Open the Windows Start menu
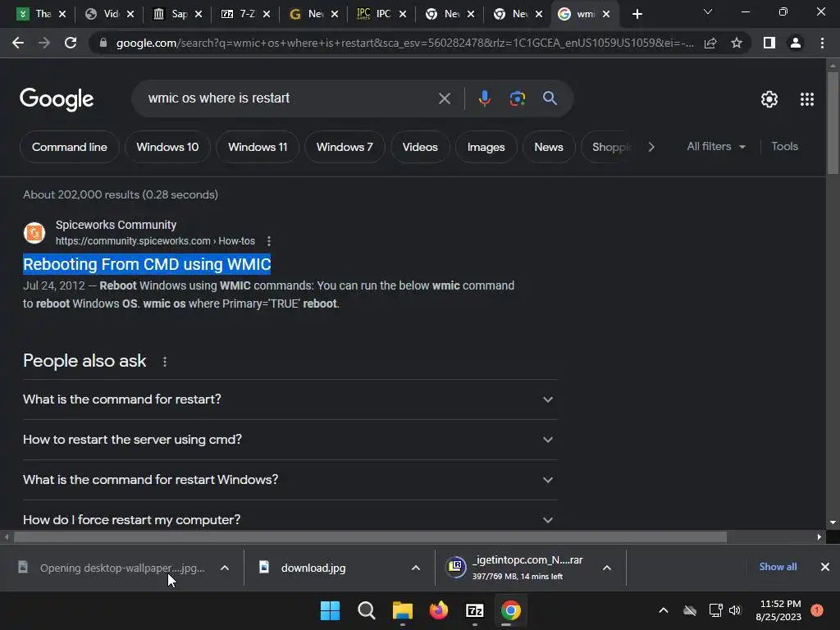 pyautogui.click(x=330, y=610)
